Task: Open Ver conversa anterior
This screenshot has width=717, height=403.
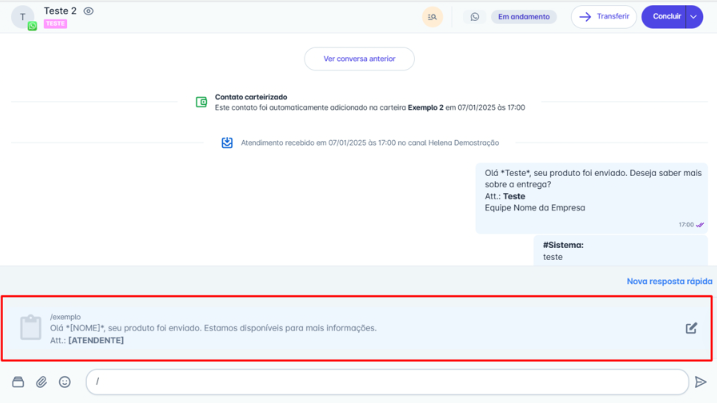Action: tap(359, 59)
